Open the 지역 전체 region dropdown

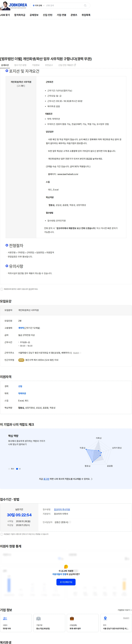coord(39,6)
